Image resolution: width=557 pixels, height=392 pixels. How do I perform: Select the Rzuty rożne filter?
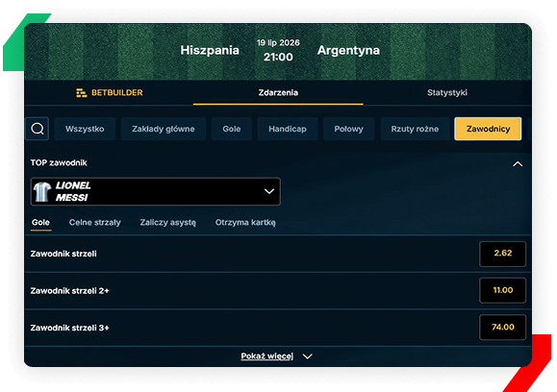415,129
